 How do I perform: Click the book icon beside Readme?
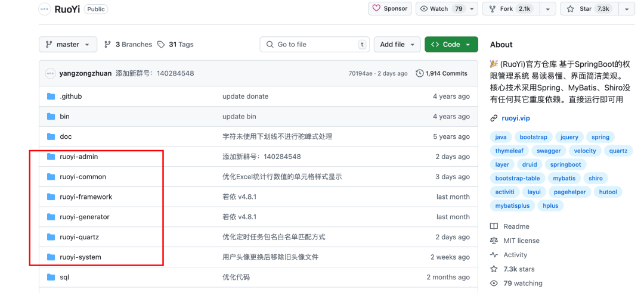[x=494, y=226]
